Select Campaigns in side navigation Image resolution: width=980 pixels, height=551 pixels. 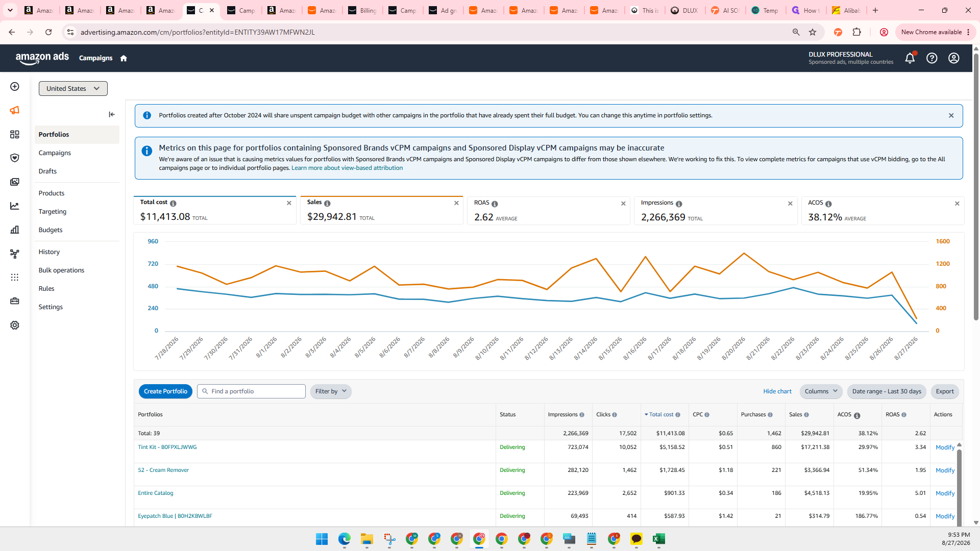[x=55, y=153]
